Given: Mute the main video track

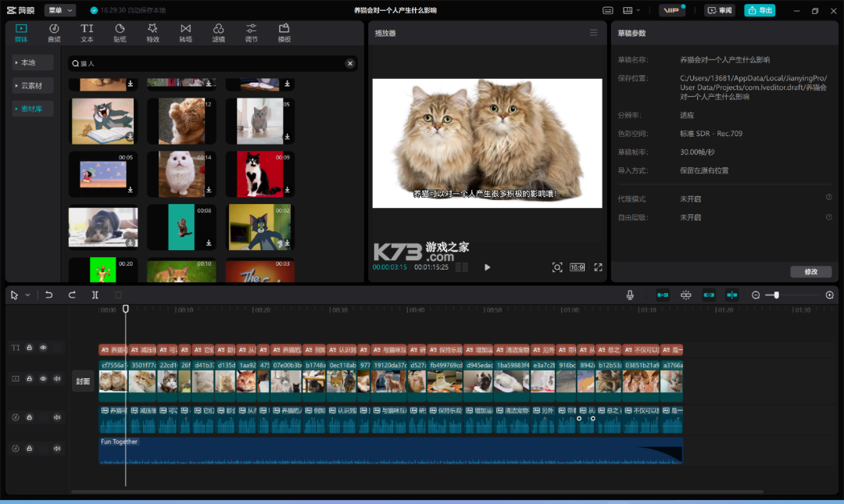Looking at the screenshot, I should click(56, 378).
